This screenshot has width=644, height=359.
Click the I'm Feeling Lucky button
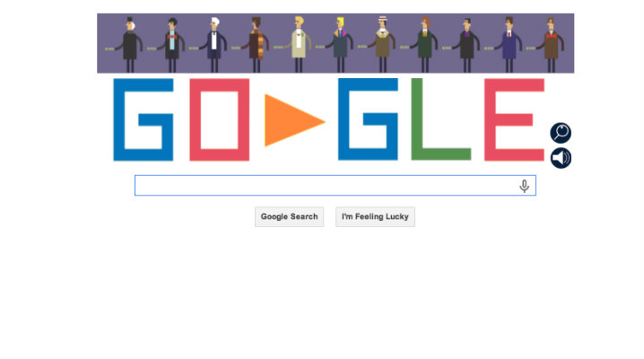375,216
